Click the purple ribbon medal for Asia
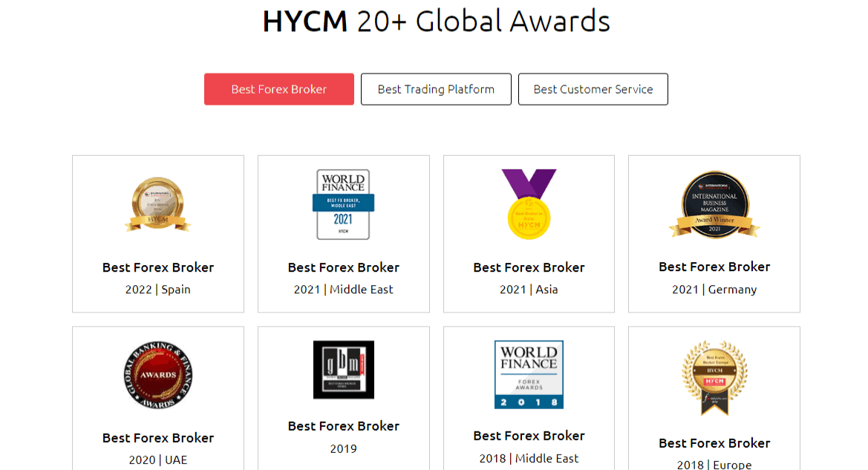868x470 pixels. 529,204
